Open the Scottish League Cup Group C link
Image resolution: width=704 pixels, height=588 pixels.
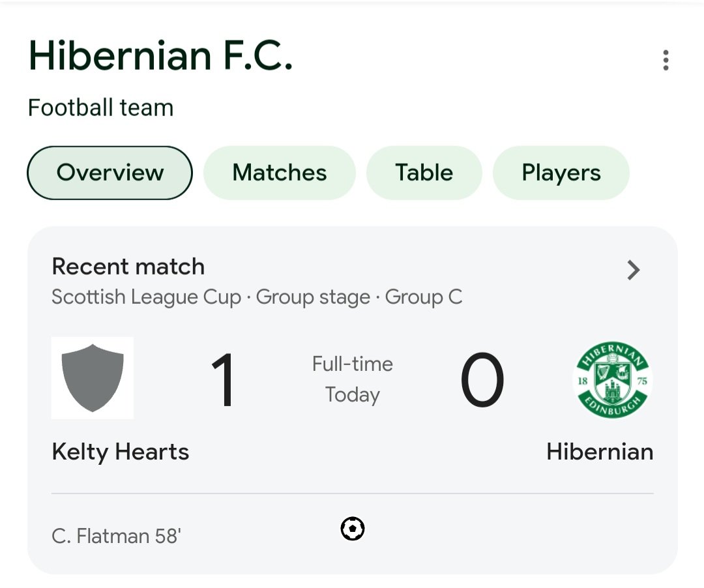tap(257, 297)
